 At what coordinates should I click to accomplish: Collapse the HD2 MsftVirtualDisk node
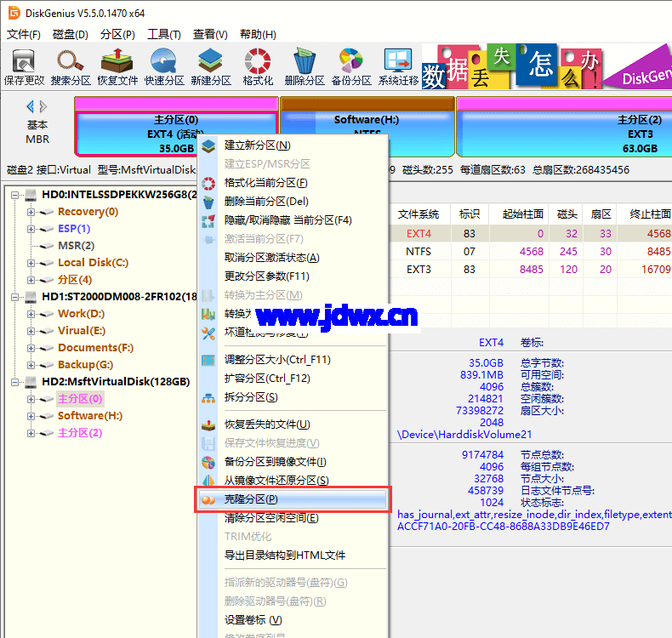click(15, 382)
